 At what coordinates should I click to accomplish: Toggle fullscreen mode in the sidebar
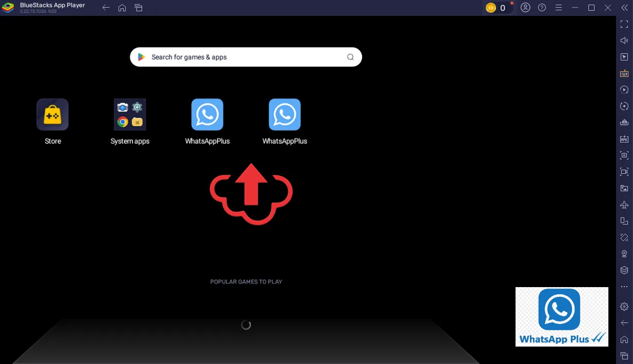pos(624,24)
